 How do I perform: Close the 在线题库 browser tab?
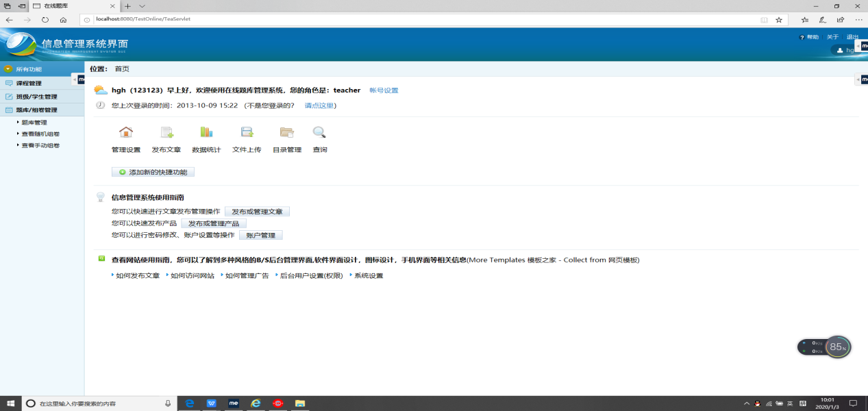[113, 5]
